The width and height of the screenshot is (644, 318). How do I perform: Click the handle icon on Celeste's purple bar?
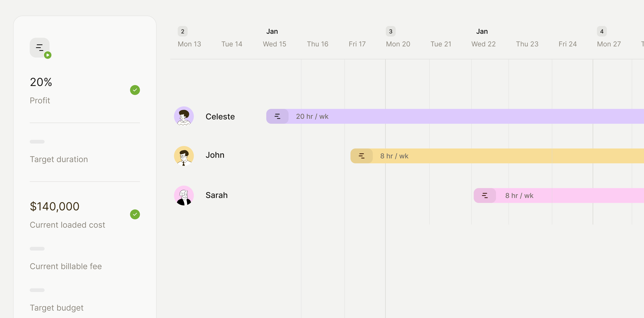[277, 116]
